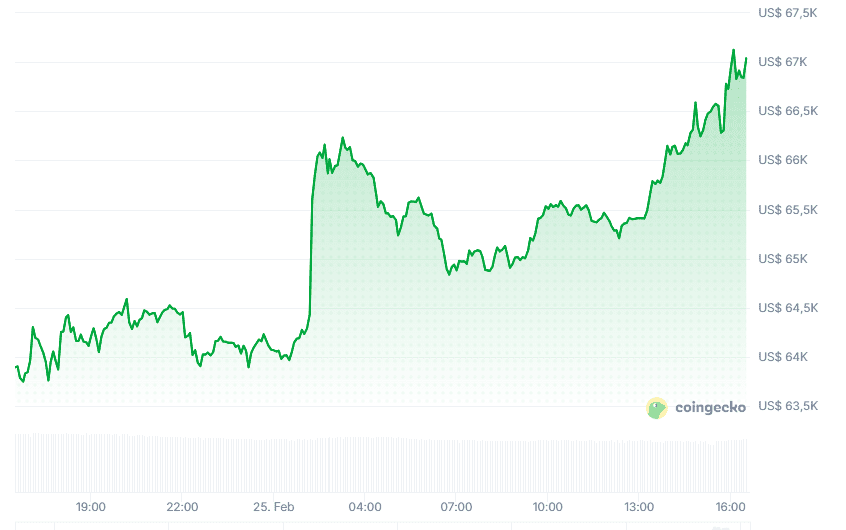Click the US$ 67K price axis label
Viewport: 846px width, 530px height.
[783, 62]
